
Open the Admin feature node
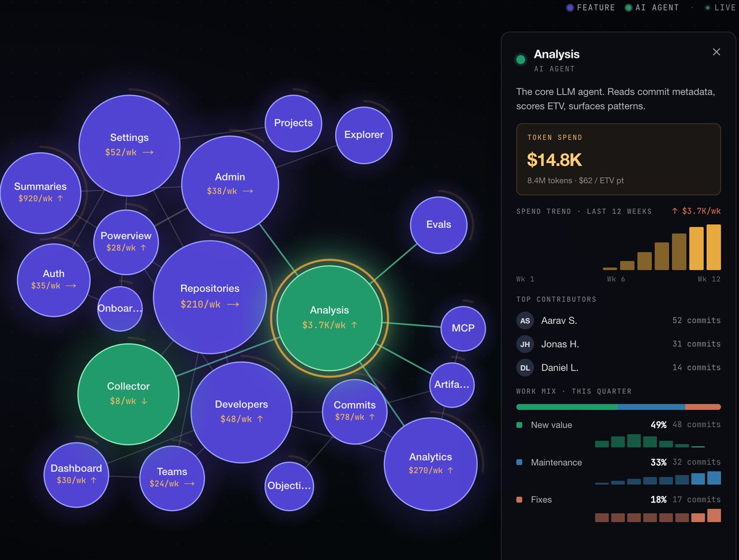pos(230,185)
